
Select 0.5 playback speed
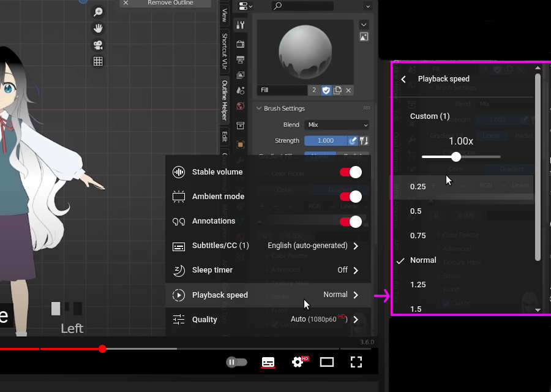point(462,211)
